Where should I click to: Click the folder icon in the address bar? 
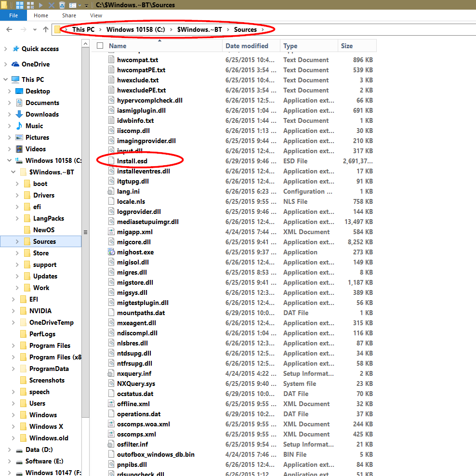57,29
